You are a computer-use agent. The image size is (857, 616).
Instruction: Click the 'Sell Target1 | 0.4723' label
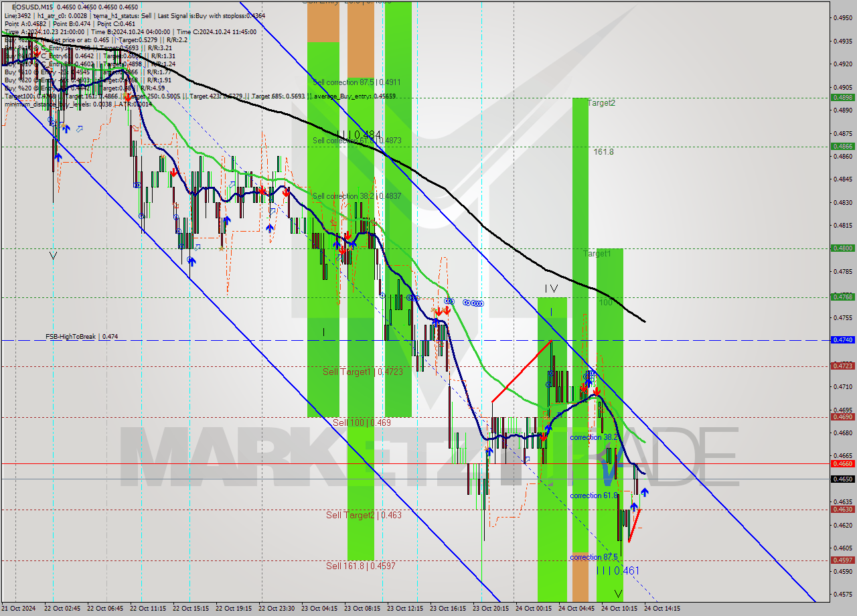pos(363,371)
